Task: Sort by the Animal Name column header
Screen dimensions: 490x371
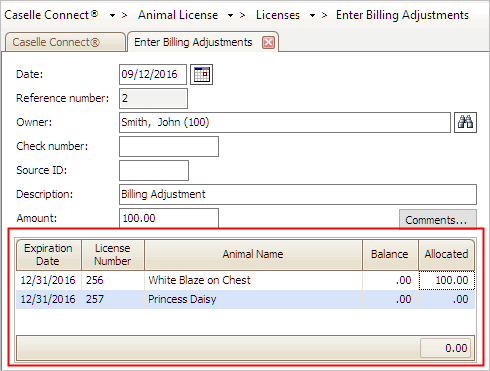Action: coord(253,255)
